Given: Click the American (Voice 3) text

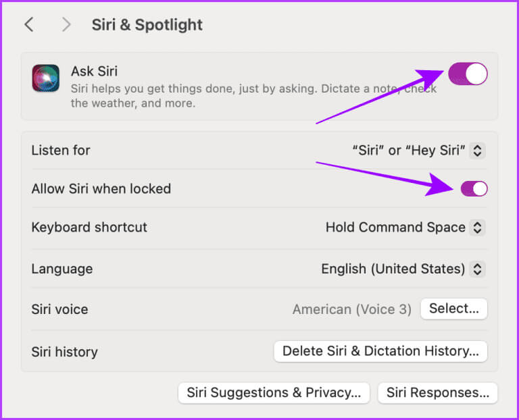Looking at the screenshot, I should [x=351, y=309].
